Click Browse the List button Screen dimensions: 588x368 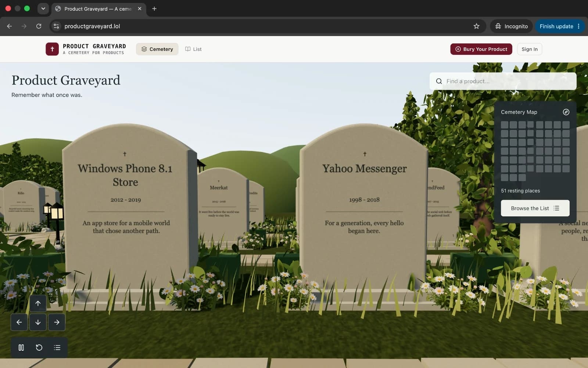[x=535, y=208]
